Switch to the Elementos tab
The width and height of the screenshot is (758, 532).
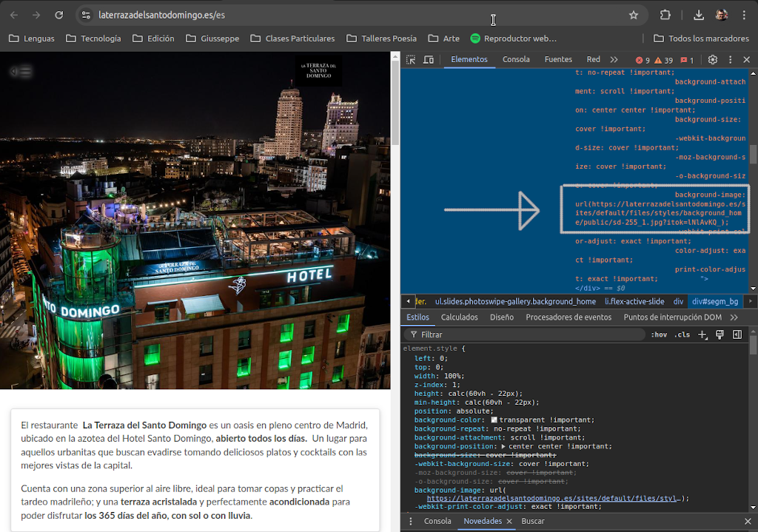469,59
